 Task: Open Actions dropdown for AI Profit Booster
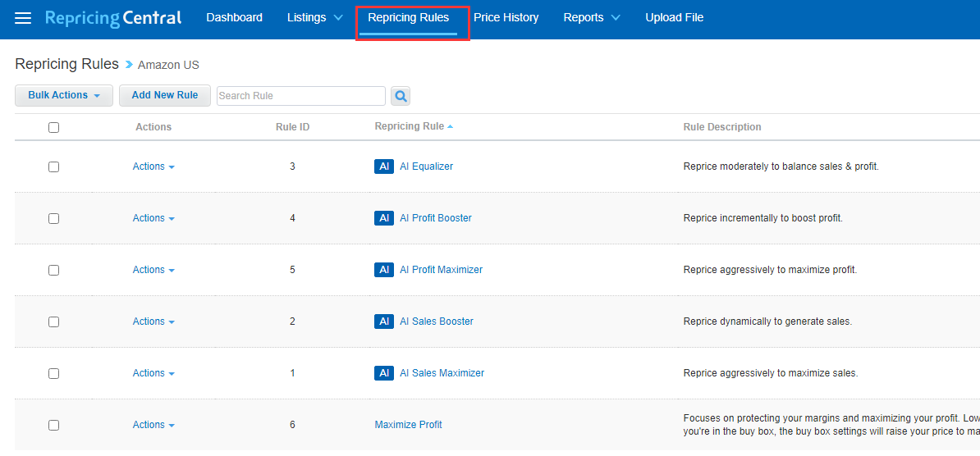click(x=153, y=218)
